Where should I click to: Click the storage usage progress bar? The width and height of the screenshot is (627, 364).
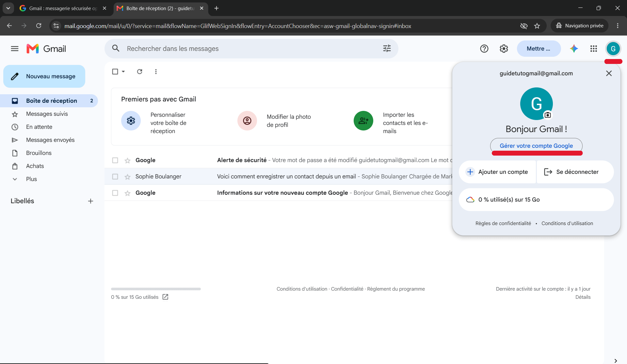[156, 289]
